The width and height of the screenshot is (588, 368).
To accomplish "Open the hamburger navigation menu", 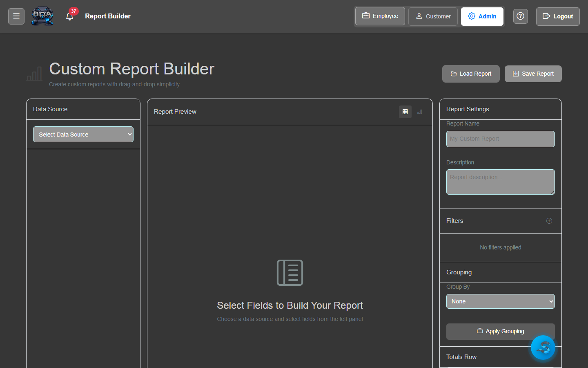I will tap(16, 16).
